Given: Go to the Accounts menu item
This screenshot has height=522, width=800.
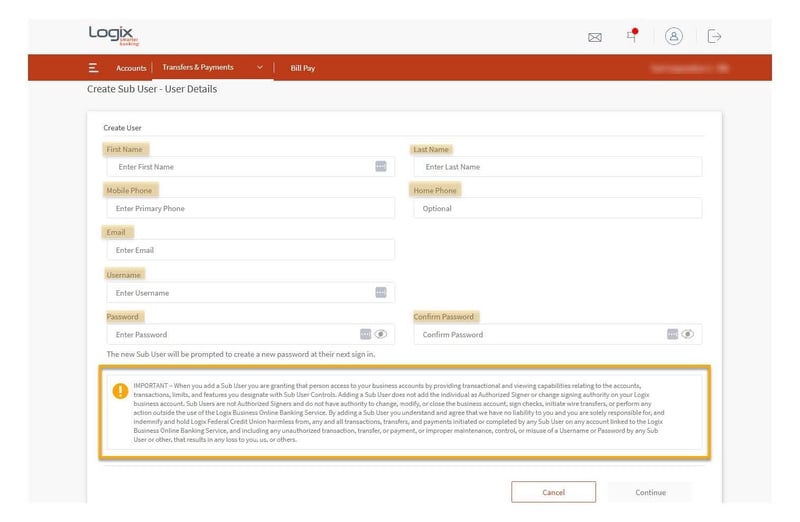Looking at the screenshot, I should pyautogui.click(x=131, y=68).
